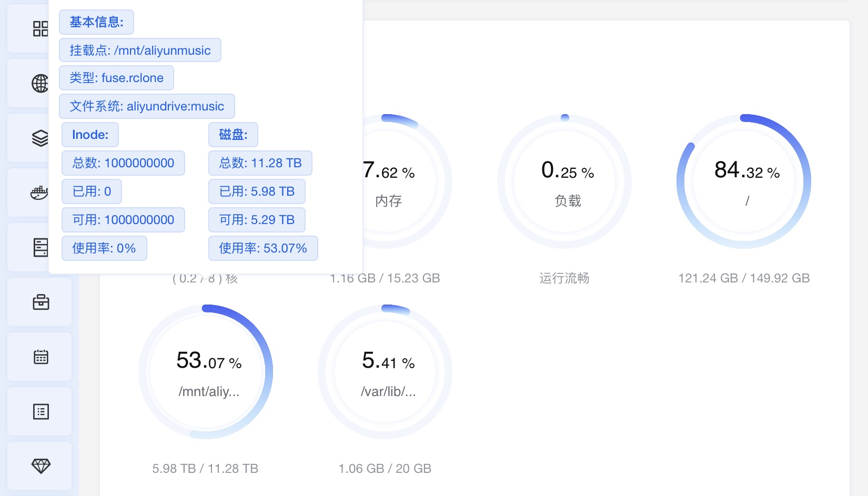This screenshot has width=868, height=496.
Task: Click the 负载 load gauge showing 0.25%
Action: [564, 181]
